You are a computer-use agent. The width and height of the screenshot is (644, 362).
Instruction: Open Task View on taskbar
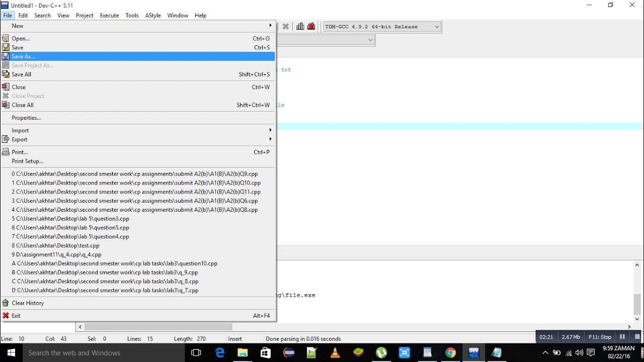click(197, 352)
